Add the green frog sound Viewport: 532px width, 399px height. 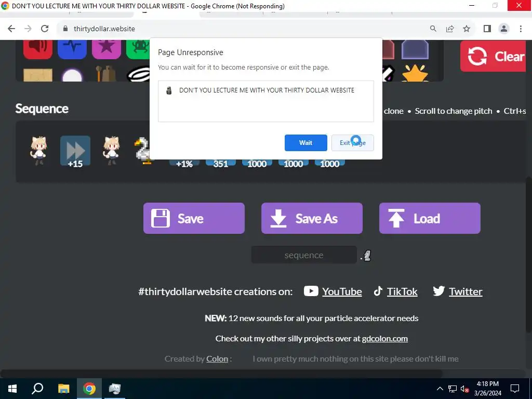[x=138, y=49]
